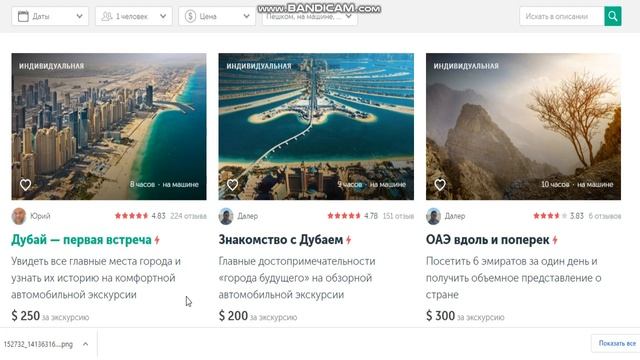The image size is (640, 360).
Task: Click the calendar icon in Даты filter
Action: (23, 16)
